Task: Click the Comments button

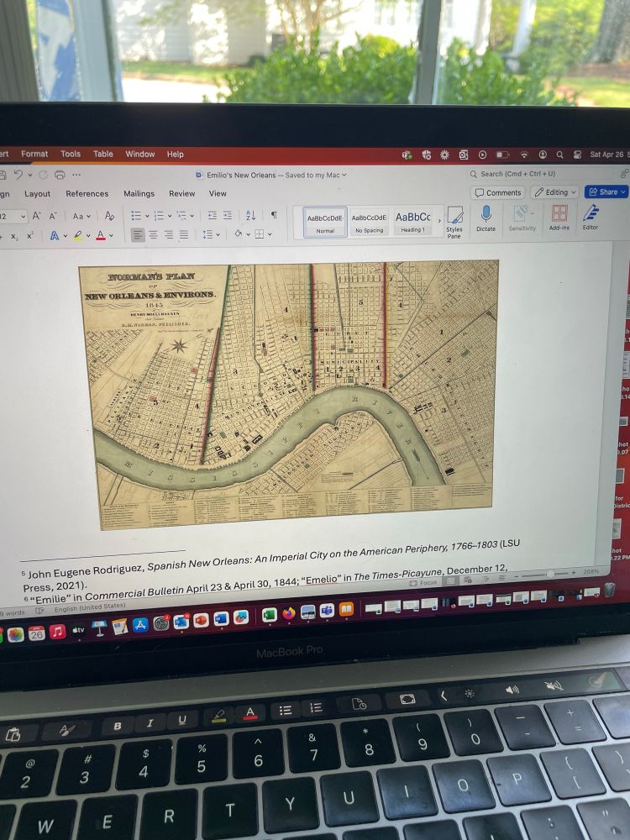Action: point(498,192)
